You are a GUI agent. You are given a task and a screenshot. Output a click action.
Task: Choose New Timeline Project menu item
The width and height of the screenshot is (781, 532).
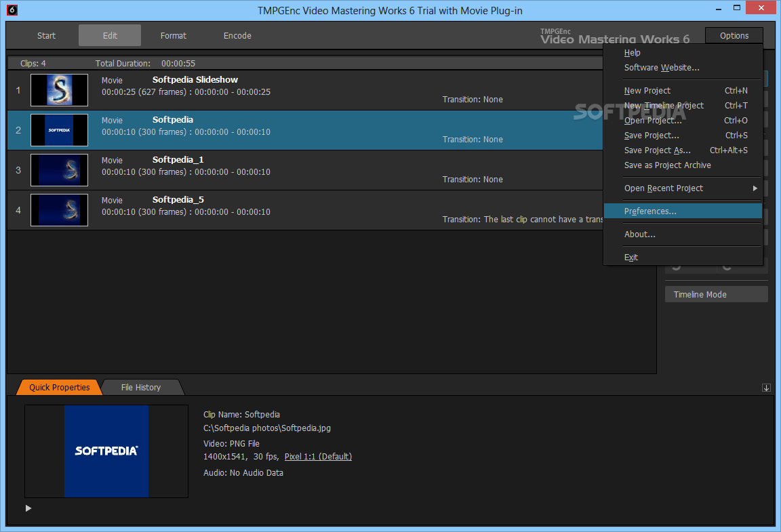[x=683, y=106]
